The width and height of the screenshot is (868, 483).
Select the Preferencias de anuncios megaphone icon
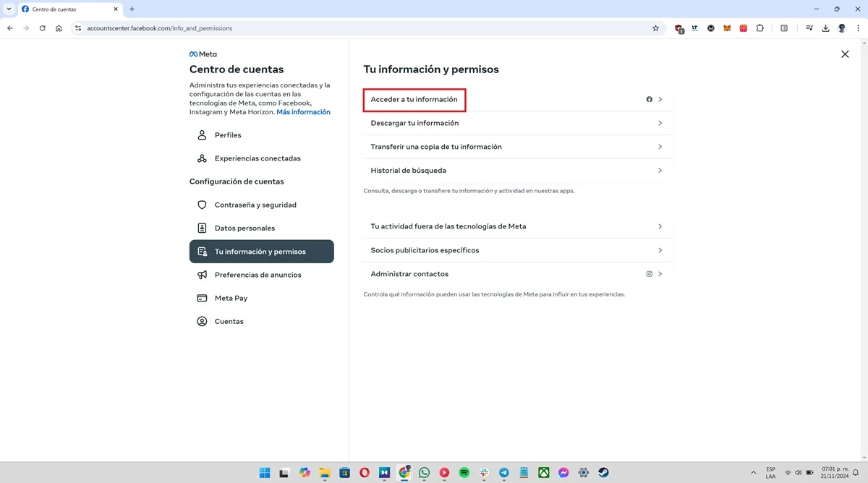[202, 275]
